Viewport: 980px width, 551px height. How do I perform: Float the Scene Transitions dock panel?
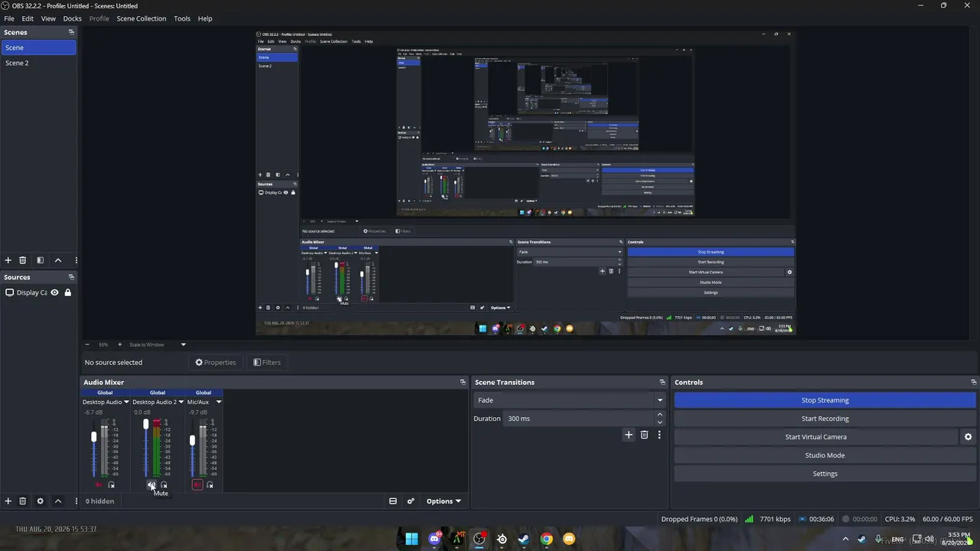[662, 382]
